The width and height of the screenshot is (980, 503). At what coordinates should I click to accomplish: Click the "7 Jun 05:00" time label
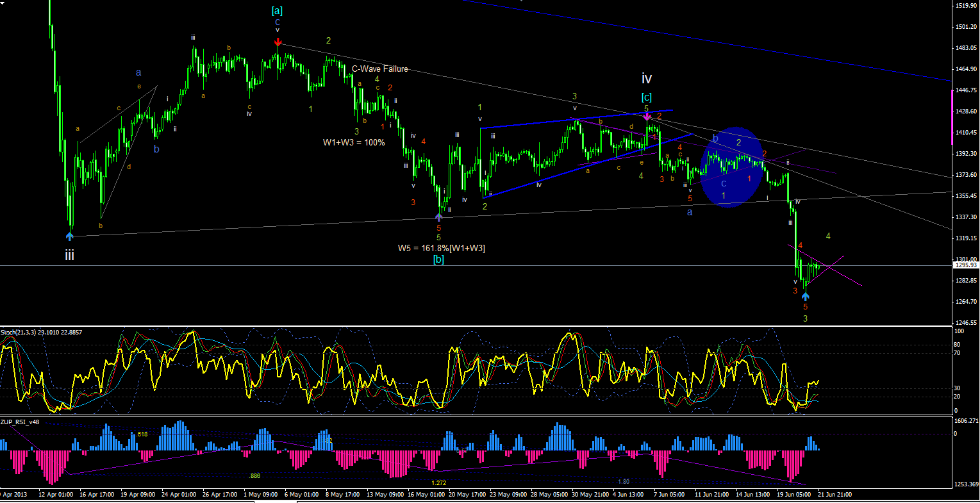(670, 495)
